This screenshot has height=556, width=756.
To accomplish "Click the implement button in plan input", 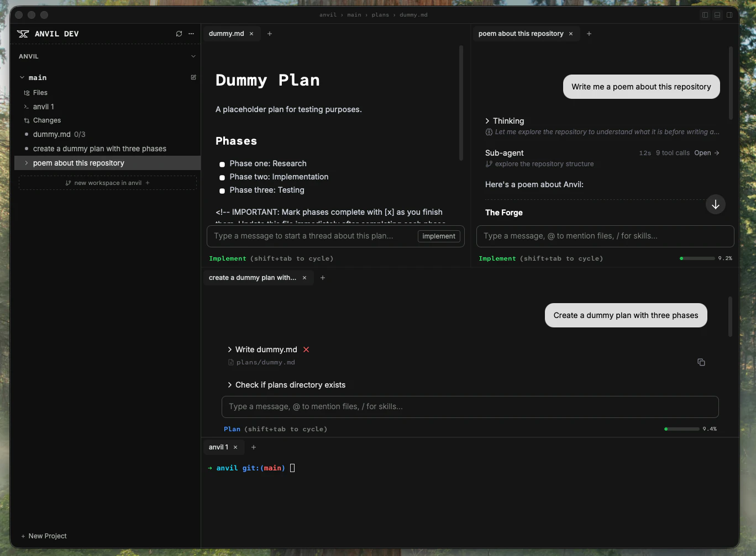I will point(439,236).
